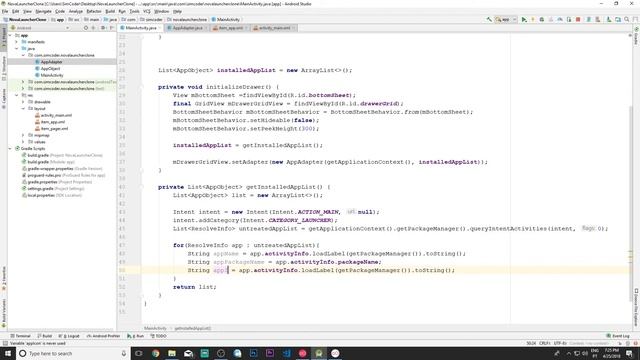Open the Logcat tool window

(x=69, y=336)
